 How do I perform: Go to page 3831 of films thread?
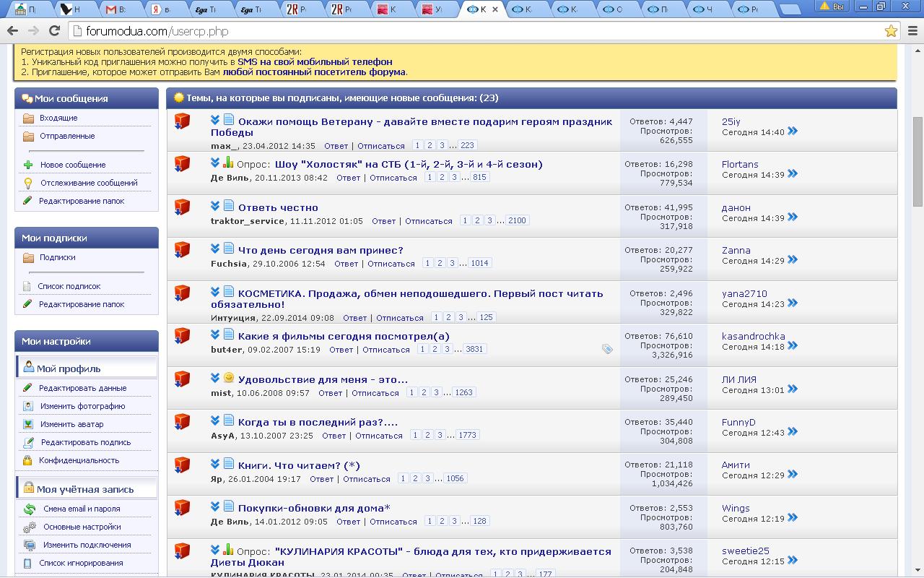pyautogui.click(x=474, y=349)
